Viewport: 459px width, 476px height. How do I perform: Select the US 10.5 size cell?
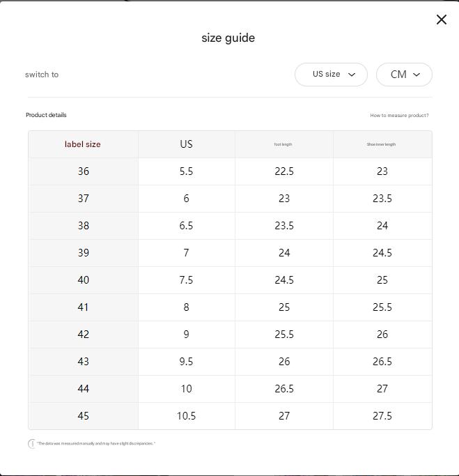tap(186, 416)
